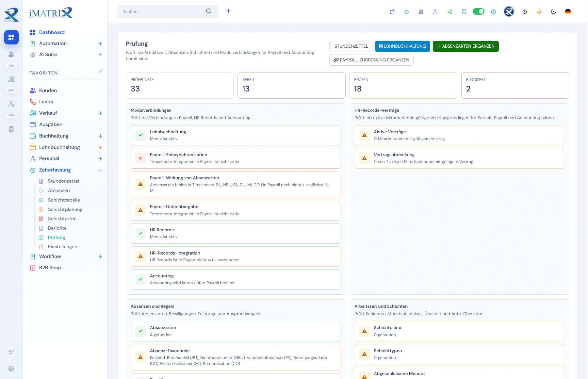Collapse Zeiterfassung with the minus icon
The image size is (588, 379).
click(x=100, y=170)
